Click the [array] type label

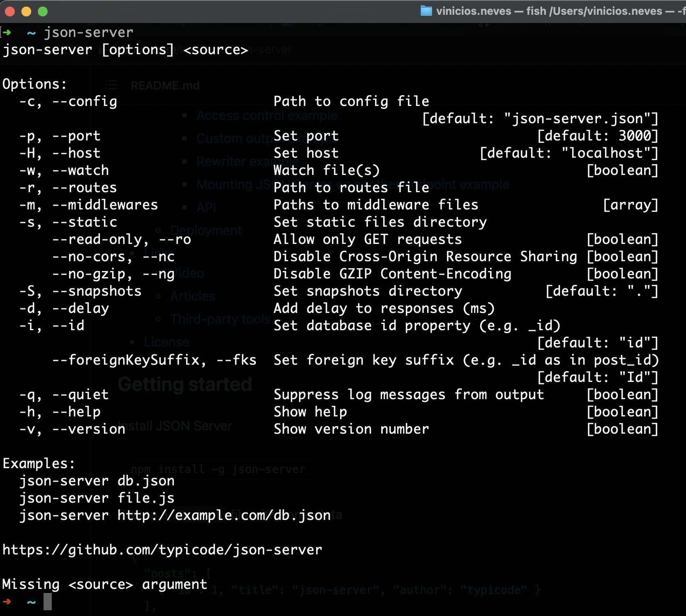[631, 205]
